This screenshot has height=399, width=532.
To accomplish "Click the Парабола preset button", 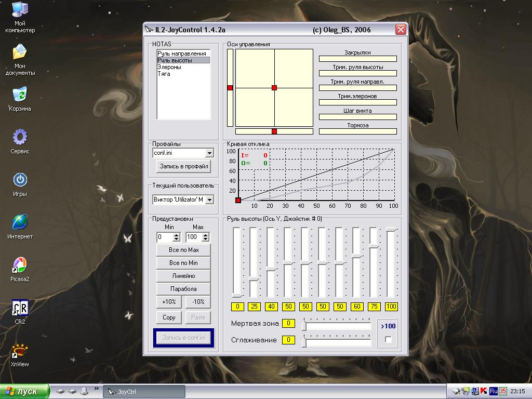I will 183,289.
